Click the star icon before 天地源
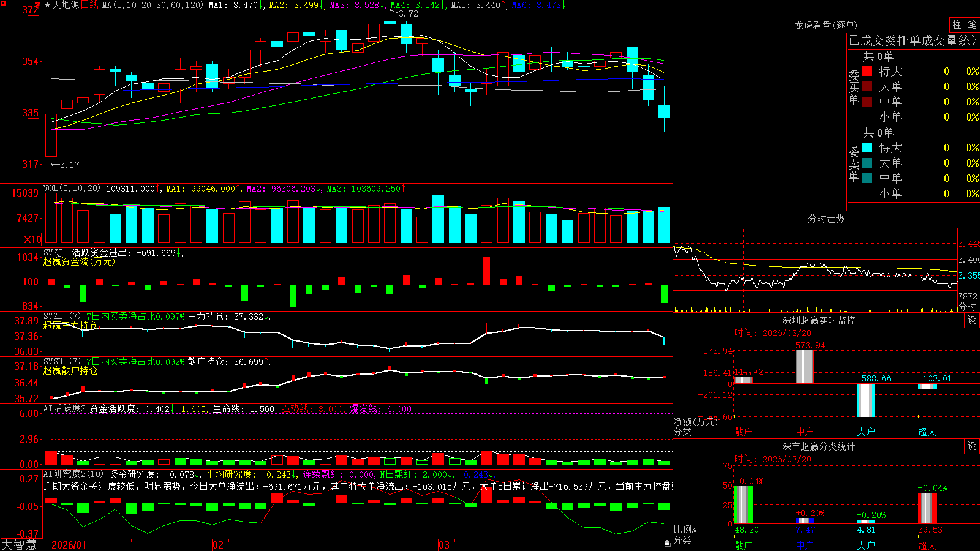Image resolution: width=980 pixels, height=551 pixels. click(x=47, y=5)
